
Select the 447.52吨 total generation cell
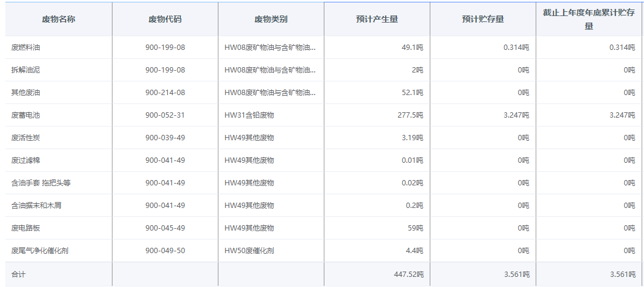(x=408, y=275)
